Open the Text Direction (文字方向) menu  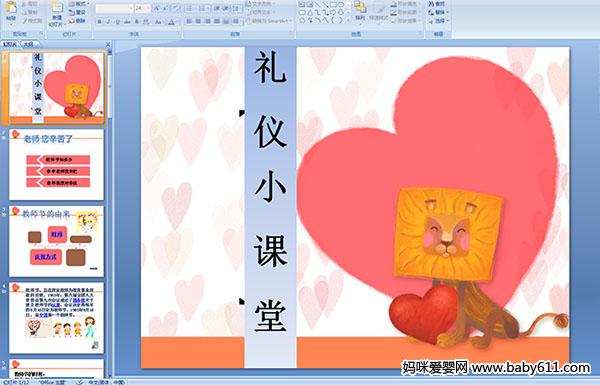[x=260, y=4]
